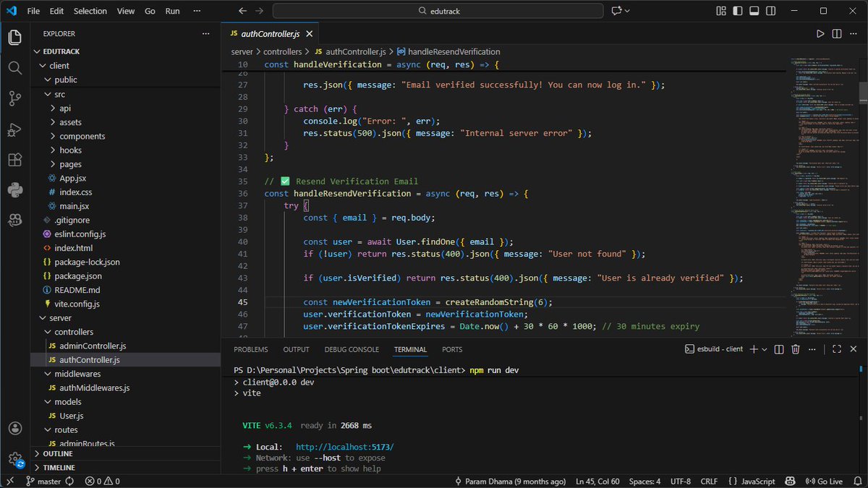
Task: Open the View menu
Action: click(126, 11)
